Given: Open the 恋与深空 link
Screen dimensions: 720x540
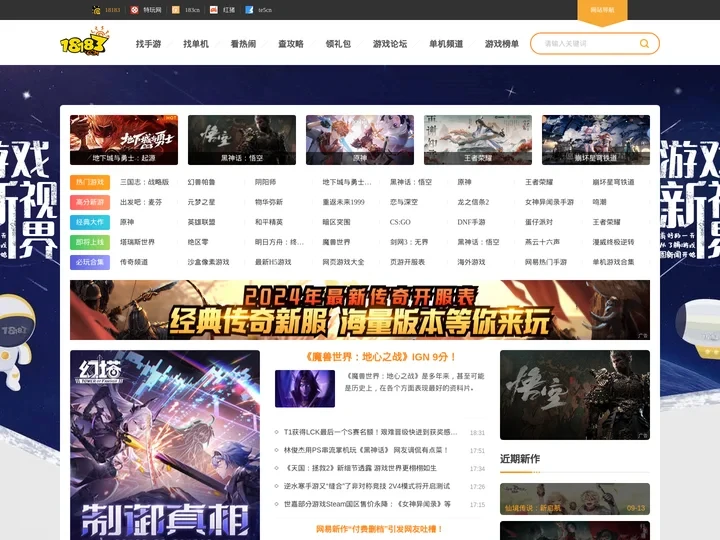Looking at the screenshot, I should coord(404,202).
